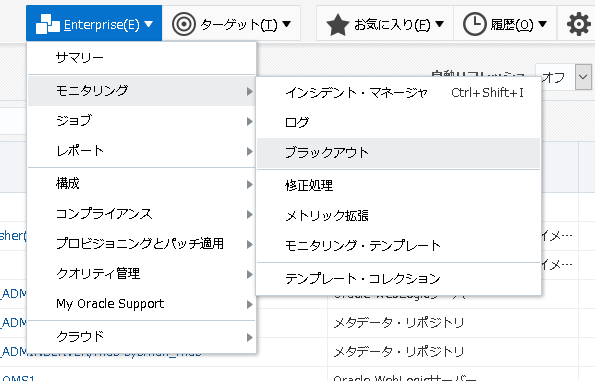Click the target bullseye icon
Image resolution: width=595 pixels, height=381 pixels.
click(x=184, y=24)
